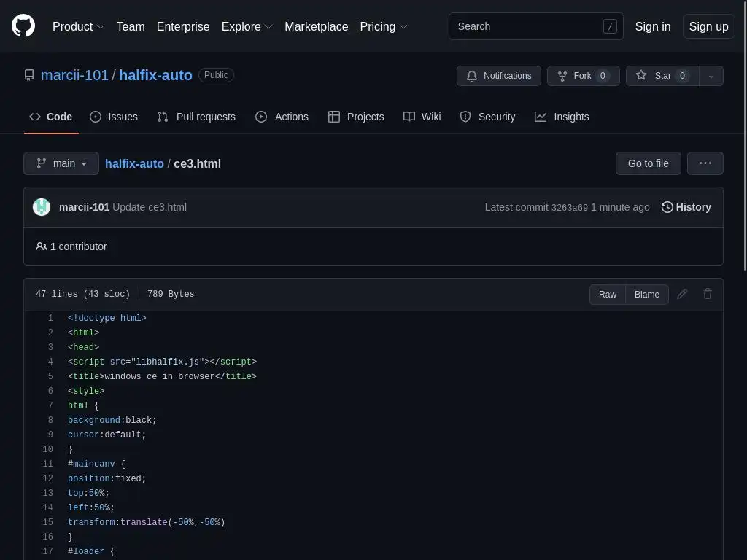The width and height of the screenshot is (747, 560).
Task: Click the title line 'windows ce in browser'
Action: [162, 376]
